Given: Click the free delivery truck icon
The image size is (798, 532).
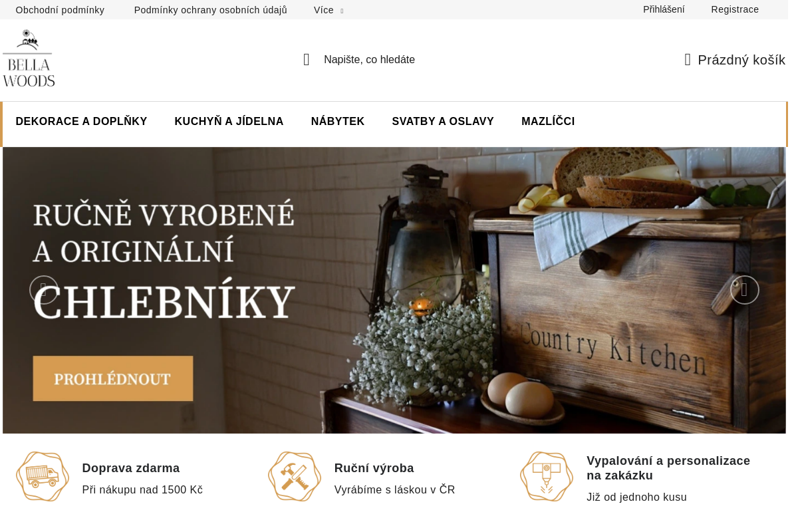Looking at the screenshot, I should (x=43, y=477).
